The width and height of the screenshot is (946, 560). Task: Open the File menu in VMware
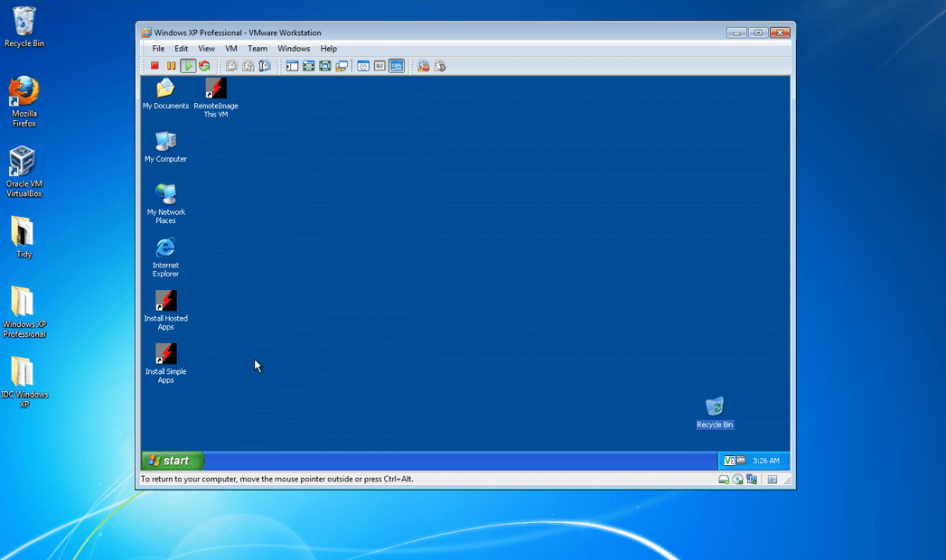[158, 49]
